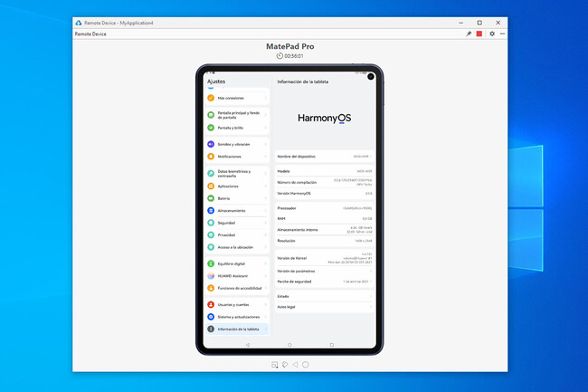Select the Remote Device panel tab label
Image resolution: width=588 pixels, height=392 pixels.
click(90, 33)
